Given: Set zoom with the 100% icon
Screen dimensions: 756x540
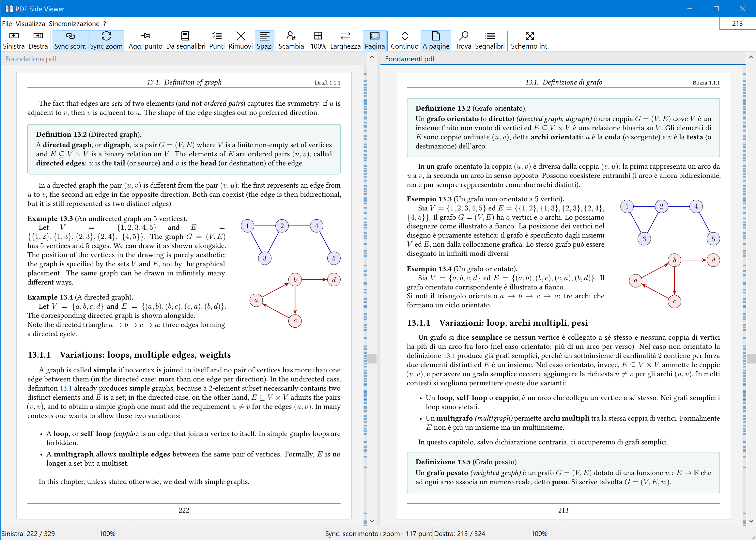Looking at the screenshot, I should pos(318,40).
